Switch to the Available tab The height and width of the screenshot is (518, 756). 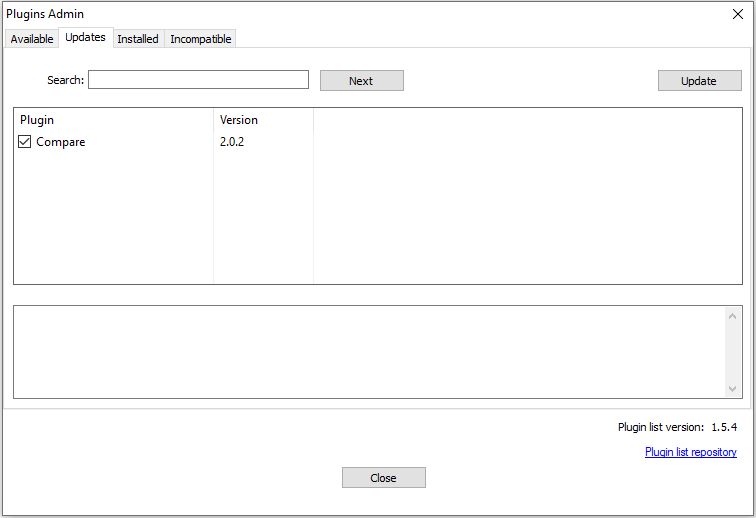tap(32, 39)
